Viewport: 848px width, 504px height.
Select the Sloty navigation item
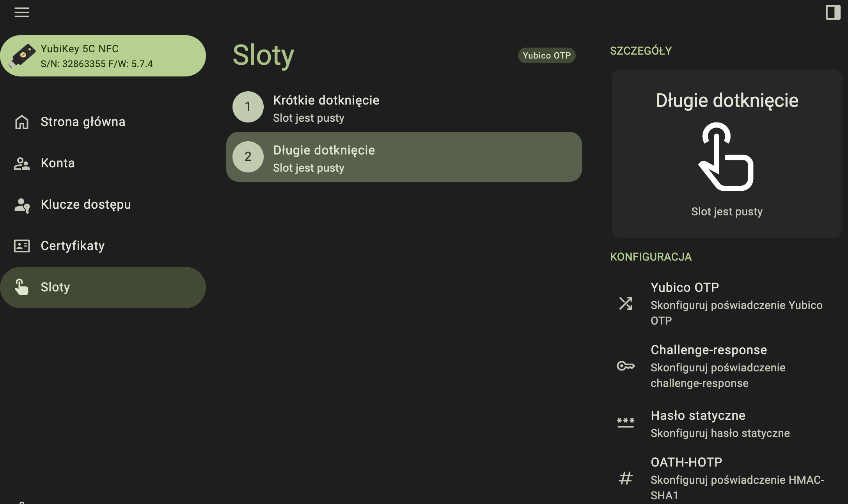click(x=103, y=287)
